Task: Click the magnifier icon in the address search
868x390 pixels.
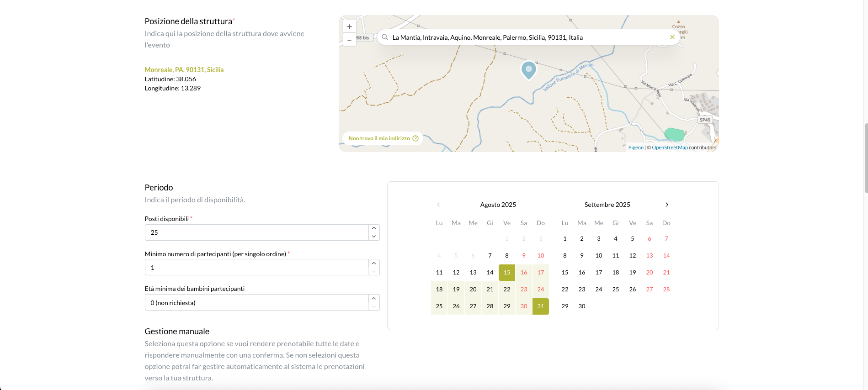Action: [385, 37]
